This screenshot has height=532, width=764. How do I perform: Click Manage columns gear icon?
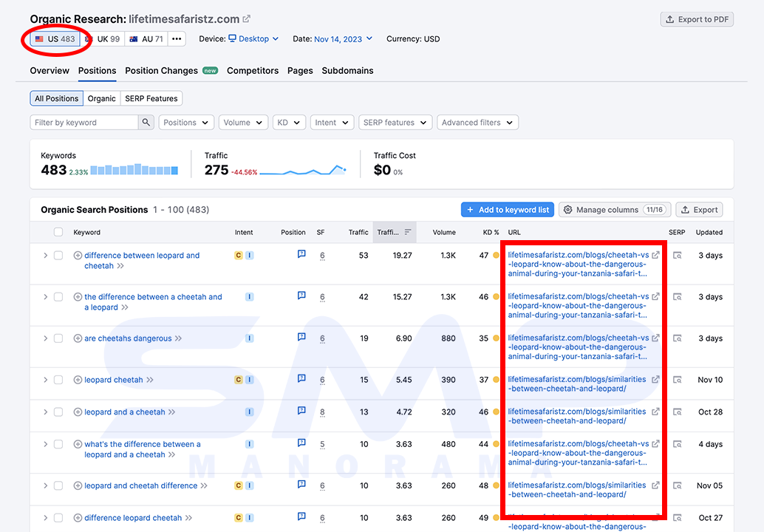click(x=568, y=210)
